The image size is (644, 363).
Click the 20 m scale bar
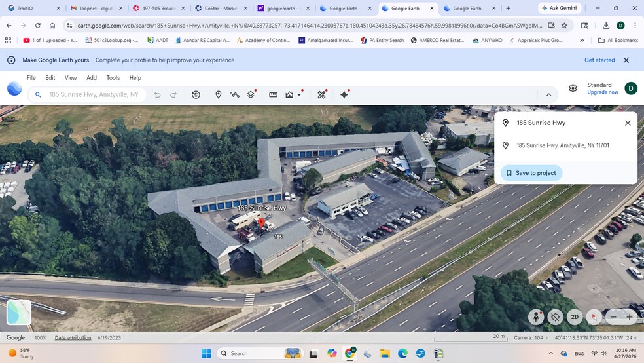470,337
